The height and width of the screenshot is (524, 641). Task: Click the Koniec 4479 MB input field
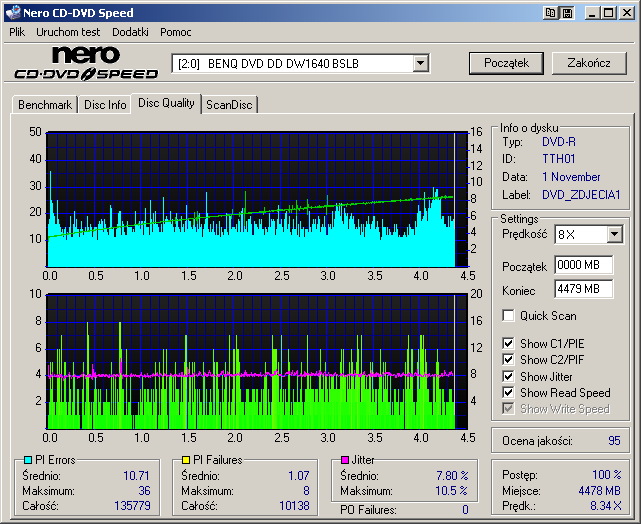(584, 289)
